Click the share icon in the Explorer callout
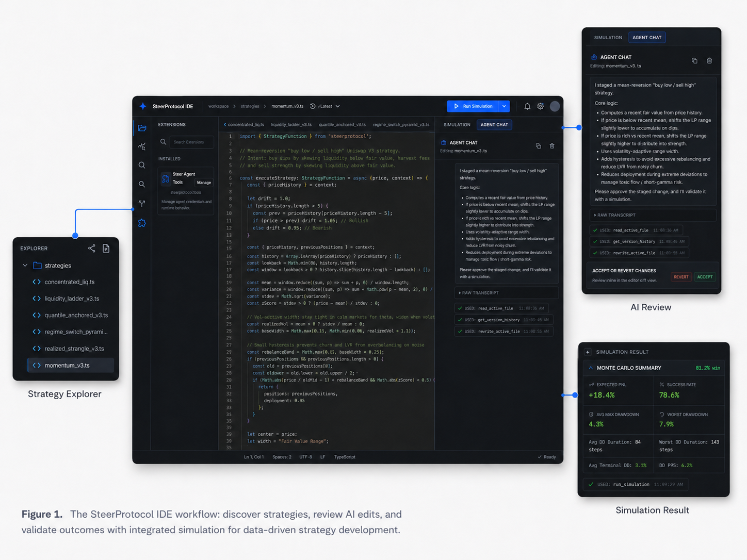 coord(91,249)
